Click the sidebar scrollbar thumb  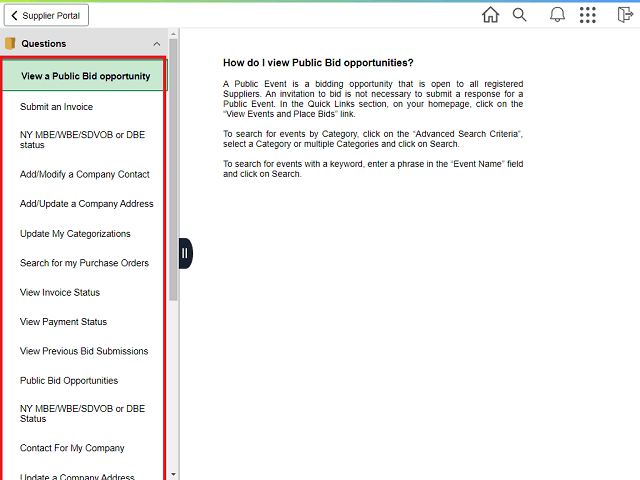pos(173,170)
